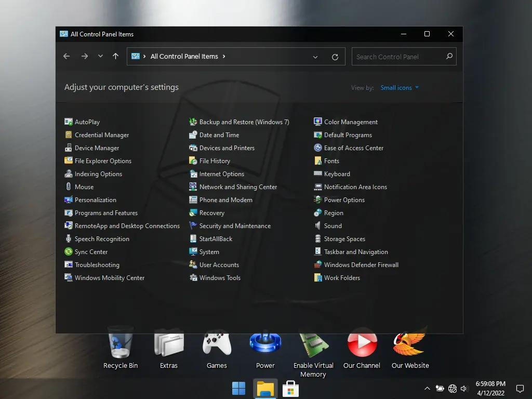This screenshot has width=532, height=399.
Task: Open Windows Mobility Center
Action: [x=104, y=277]
